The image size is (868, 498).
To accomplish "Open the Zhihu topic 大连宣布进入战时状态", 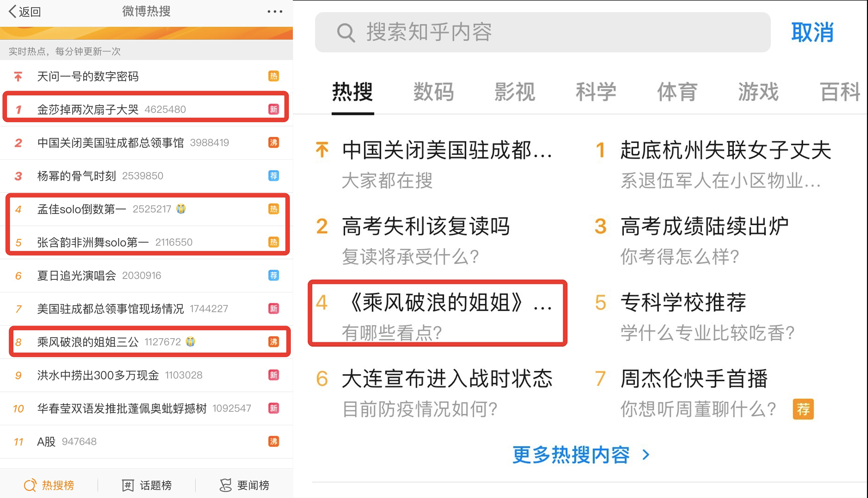I will [x=447, y=379].
